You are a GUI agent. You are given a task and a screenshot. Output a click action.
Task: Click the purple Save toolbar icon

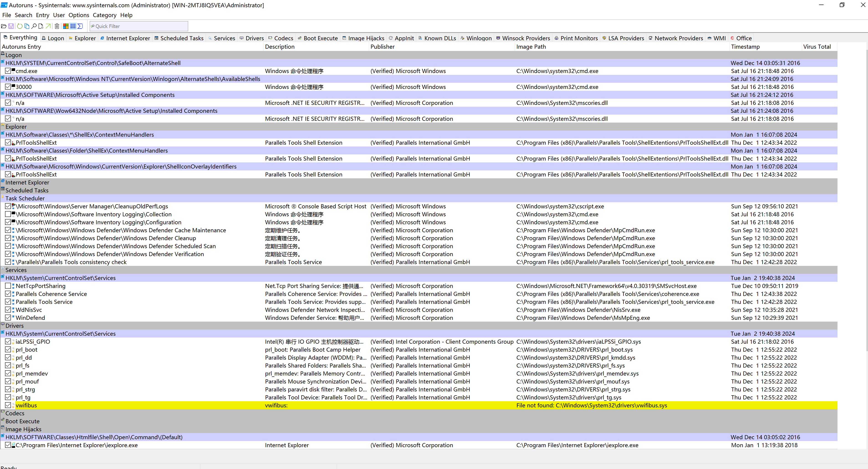pyautogui.click(x=11, y=26)
